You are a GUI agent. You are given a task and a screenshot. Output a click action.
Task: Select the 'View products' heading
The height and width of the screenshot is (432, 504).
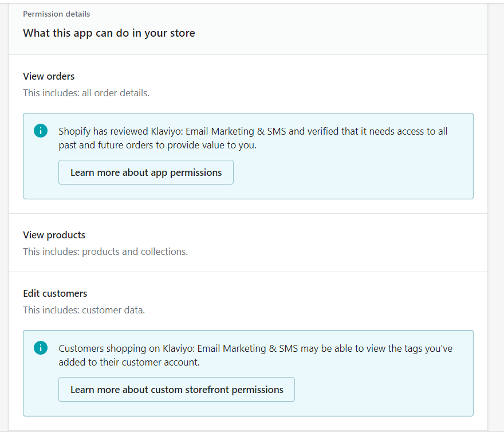(x=54, y=235)
